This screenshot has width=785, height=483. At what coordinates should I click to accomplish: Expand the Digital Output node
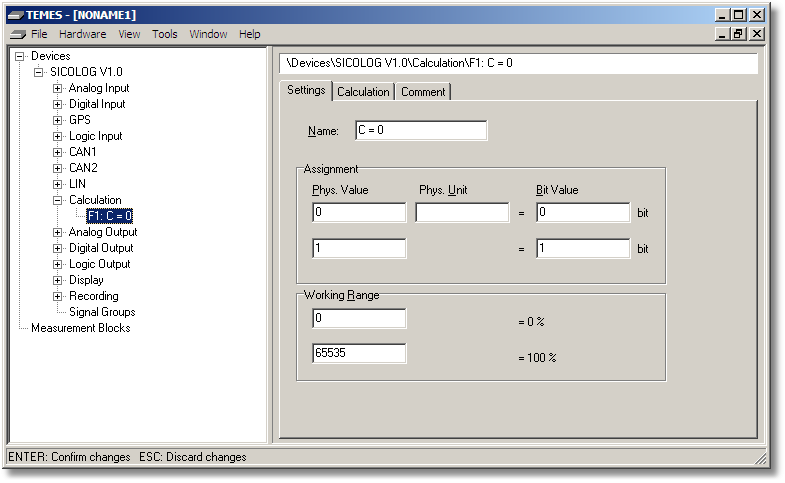click(x=58, y=248)
